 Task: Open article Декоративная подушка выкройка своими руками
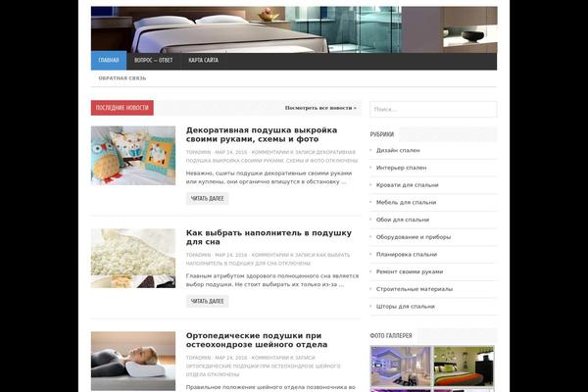[262, 134]
